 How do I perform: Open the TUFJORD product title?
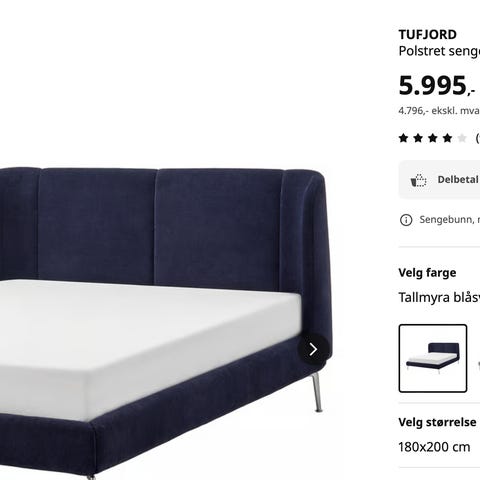point(428,35)
